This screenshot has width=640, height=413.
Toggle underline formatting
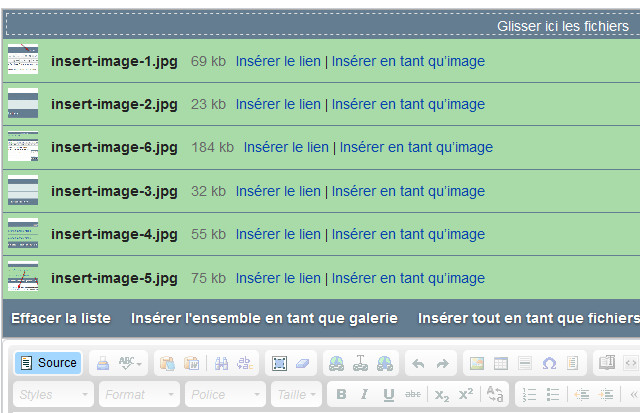tap(388, 394)
